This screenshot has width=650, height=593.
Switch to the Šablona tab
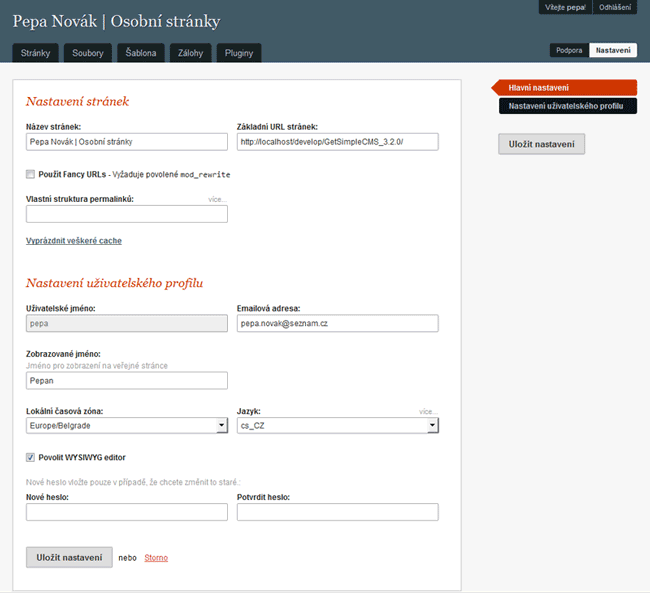(141, 53)
